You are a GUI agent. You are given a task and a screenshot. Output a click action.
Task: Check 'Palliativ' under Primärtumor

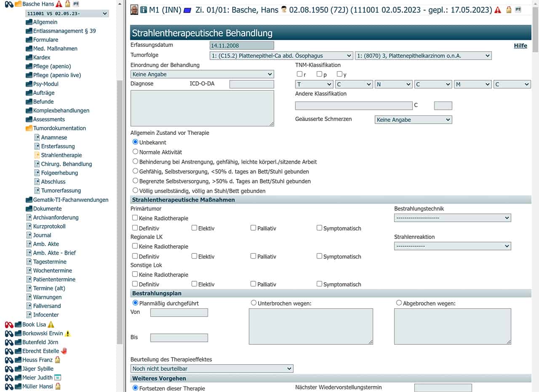point(253,228)
